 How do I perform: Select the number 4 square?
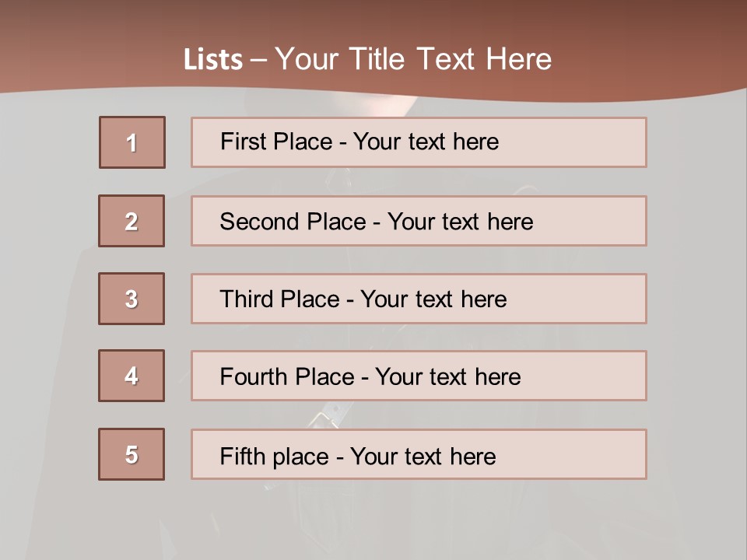pyautogui.click(x=132, y=376)
